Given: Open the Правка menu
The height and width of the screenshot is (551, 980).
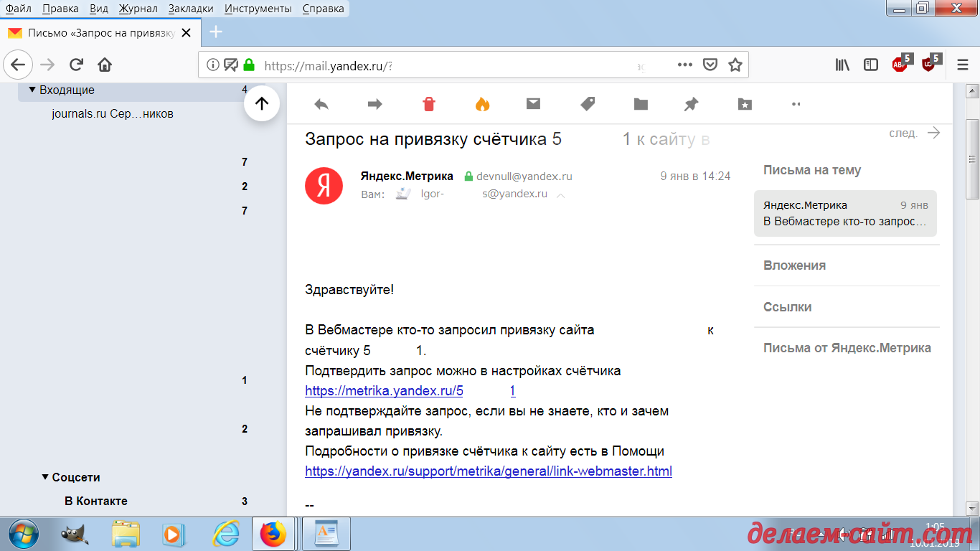Looking at the screenshot, I should (x=60, y=9).
